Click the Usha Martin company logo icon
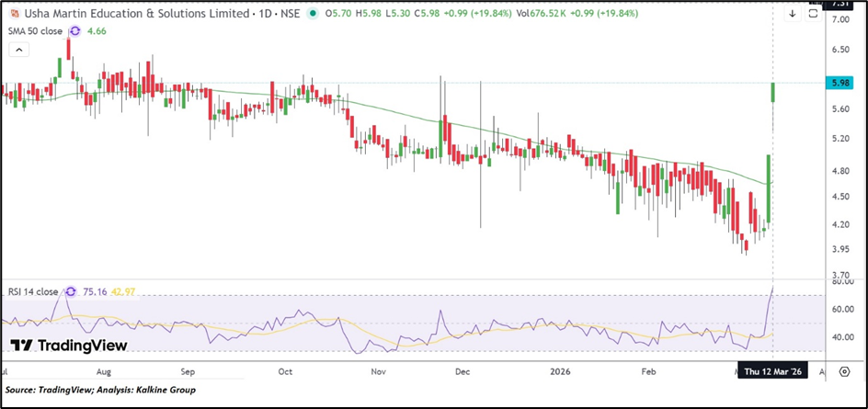The image size is (868, 409). pos(14,15)
